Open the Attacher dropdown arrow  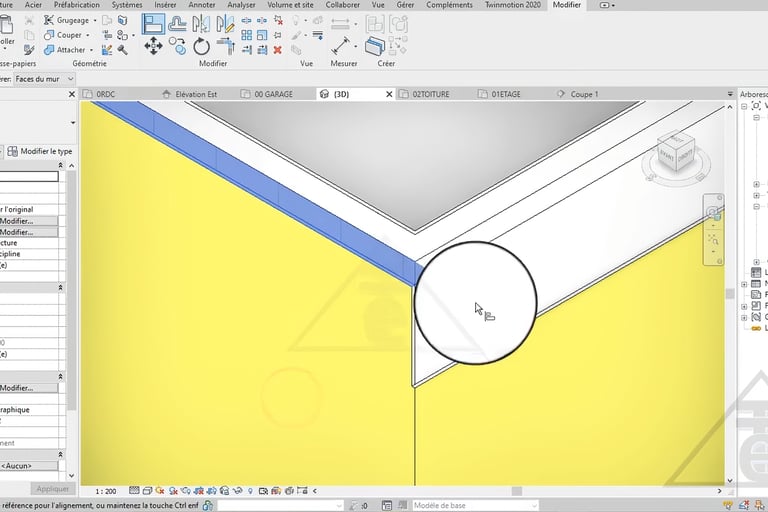tap(91, 50)
